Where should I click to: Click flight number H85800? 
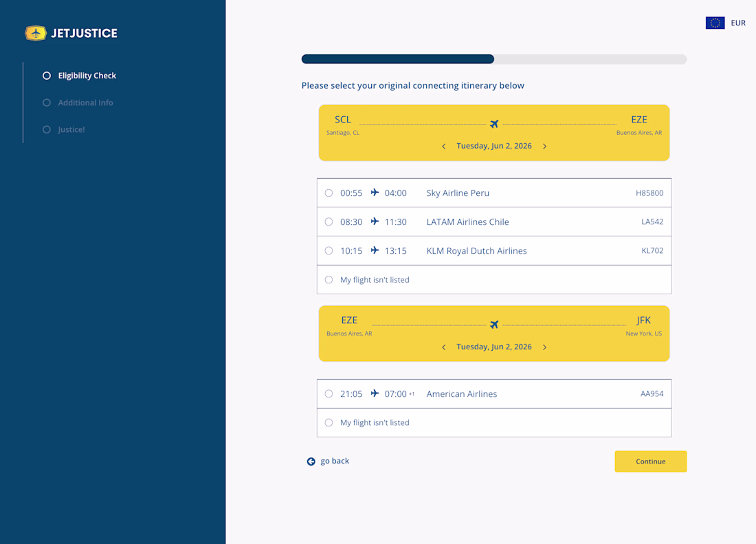click(x=649, y=193)
